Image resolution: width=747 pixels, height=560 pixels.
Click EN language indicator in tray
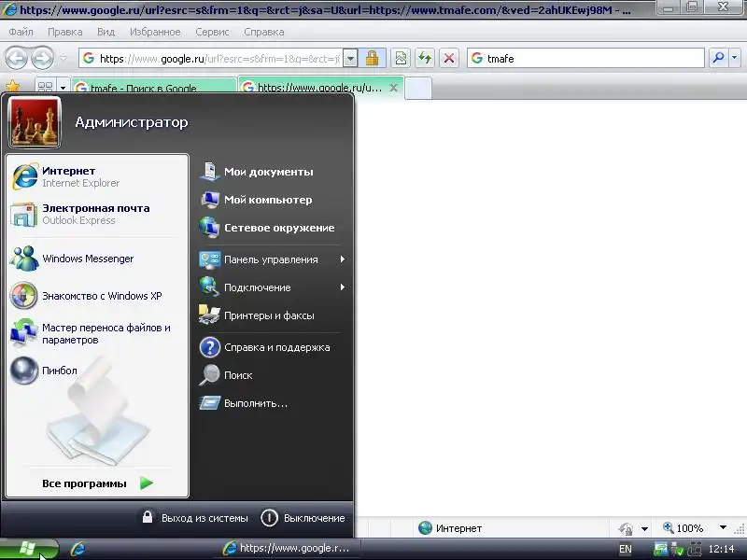(x=625, y=549)
